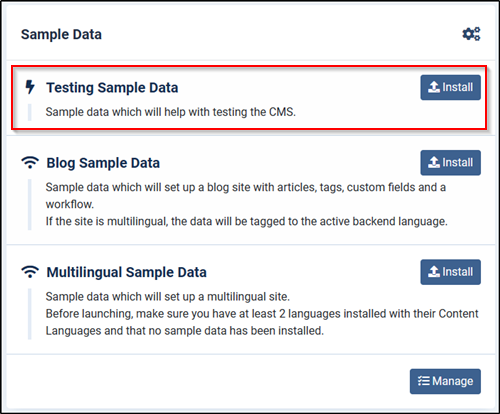Click the list icon on Manage button
This screenshot has width=500, height=414.
point(424,381)
